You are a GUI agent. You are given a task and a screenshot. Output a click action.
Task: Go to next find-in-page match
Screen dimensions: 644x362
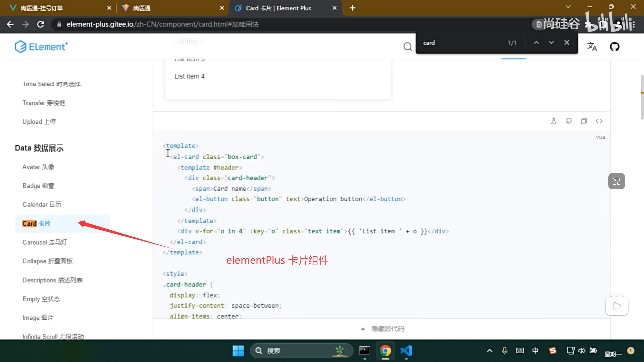tap(551, 43)
